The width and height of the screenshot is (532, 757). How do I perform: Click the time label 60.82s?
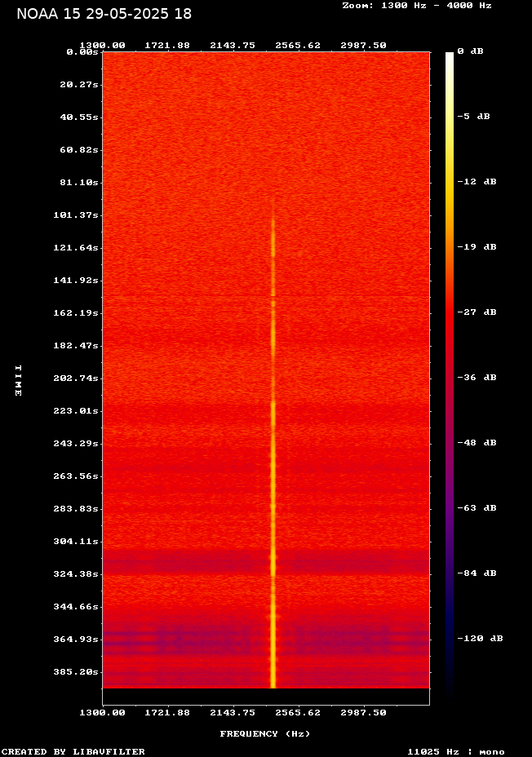tap(78, 150)
